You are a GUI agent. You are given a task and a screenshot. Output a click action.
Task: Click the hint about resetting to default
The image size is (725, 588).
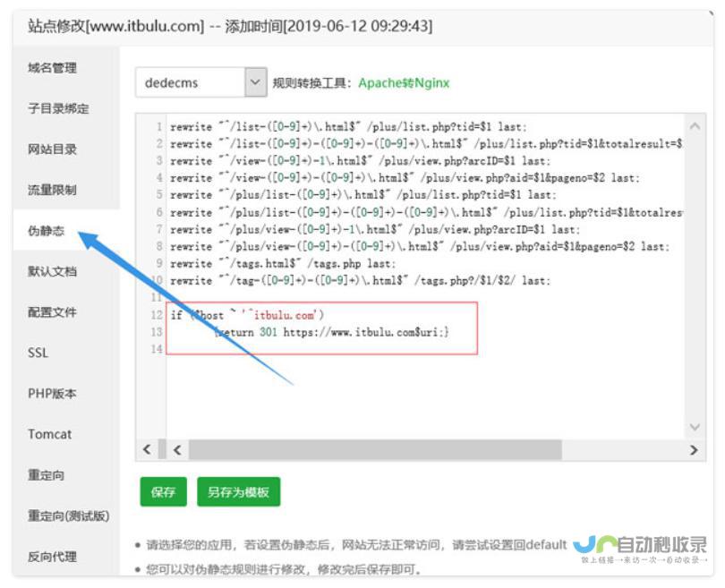click(356, 545)
